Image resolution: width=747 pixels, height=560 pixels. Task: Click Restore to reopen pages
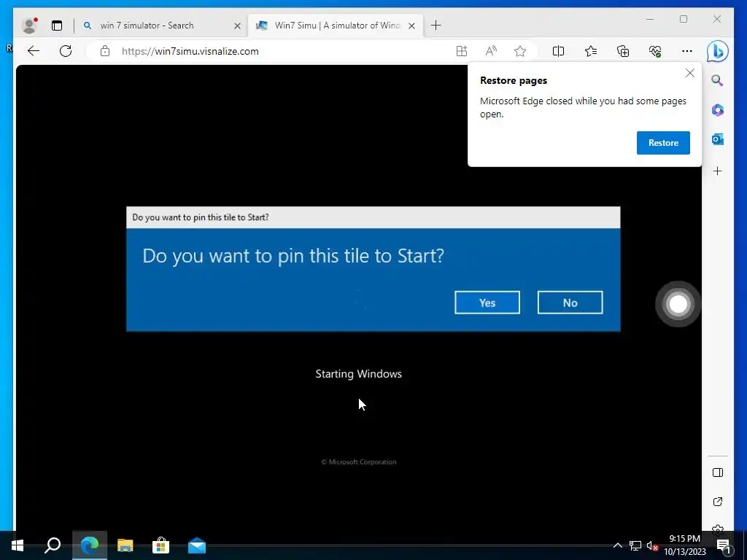tap(663, 143)
